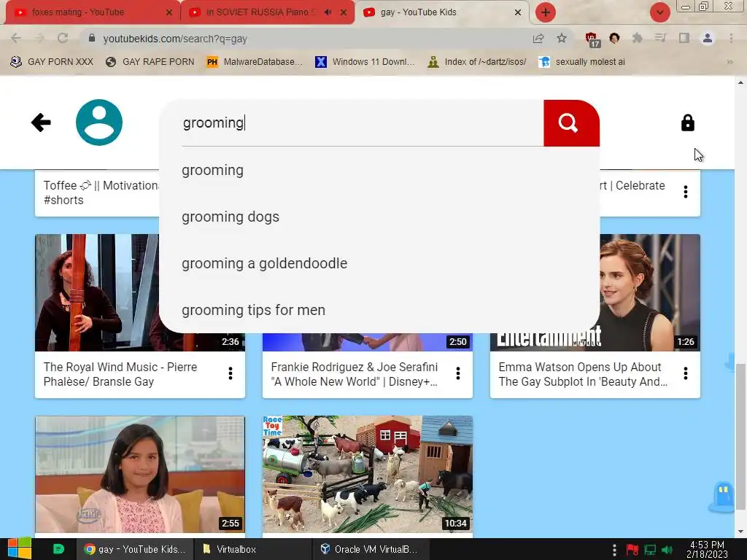Open the Windows Start button
747x560 pixels.
19,549
